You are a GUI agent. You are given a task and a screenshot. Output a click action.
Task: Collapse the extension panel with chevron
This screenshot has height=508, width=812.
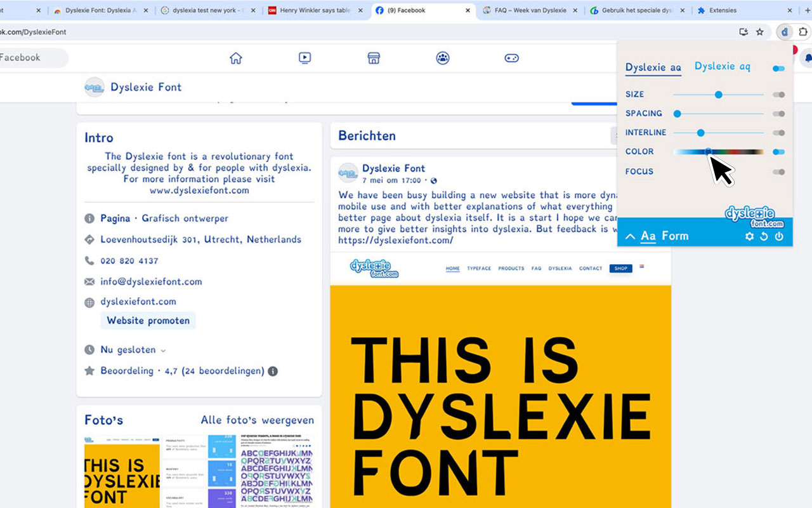point(630,236)
